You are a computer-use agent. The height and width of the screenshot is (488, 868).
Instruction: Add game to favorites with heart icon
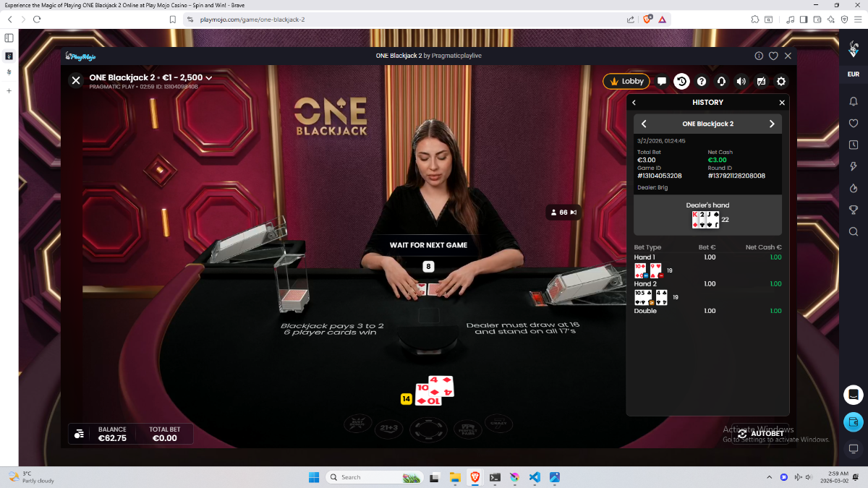pyautogui.click(x=773, y=56)
